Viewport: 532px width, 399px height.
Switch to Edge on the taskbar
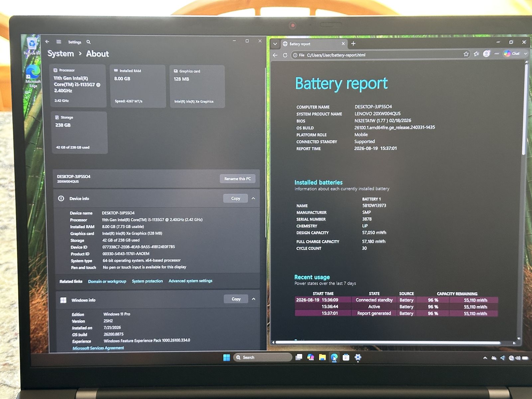(334, 357)
